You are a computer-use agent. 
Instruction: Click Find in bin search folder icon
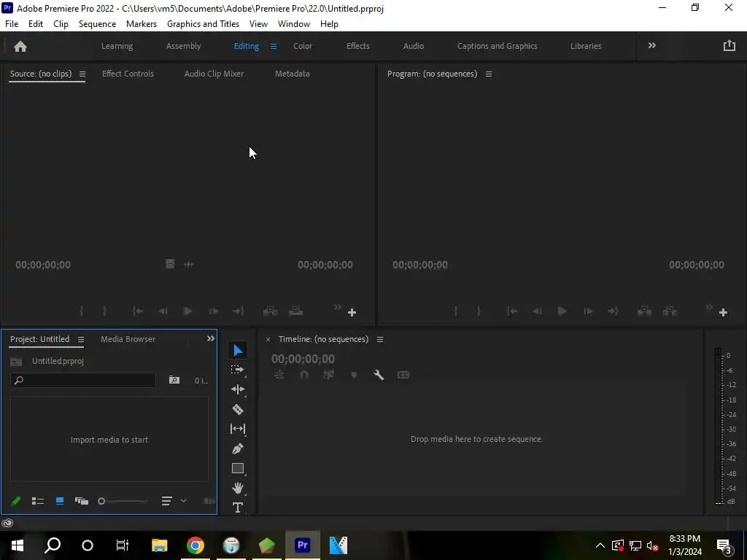tap(174, 380)
